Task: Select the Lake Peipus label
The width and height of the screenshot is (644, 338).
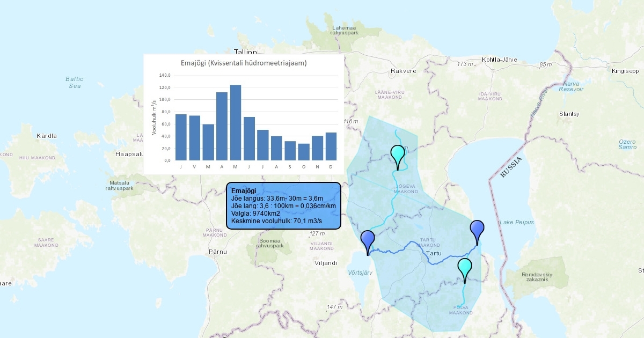Action: pyautogui.click(x=517, y=222)
